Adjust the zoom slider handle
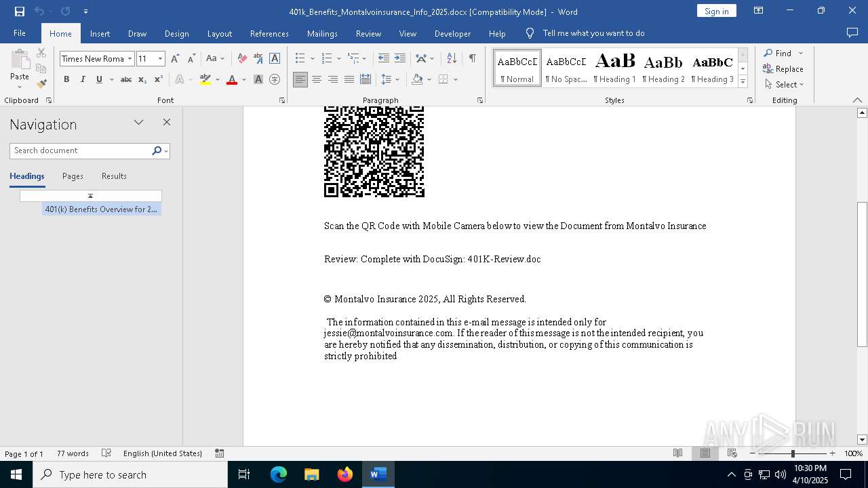 point(793,453)
